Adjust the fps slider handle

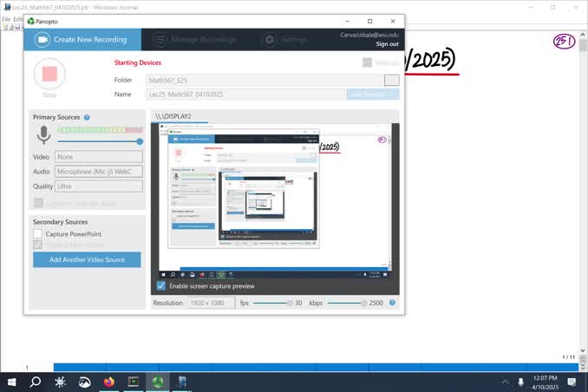click(x=289, y=303)
